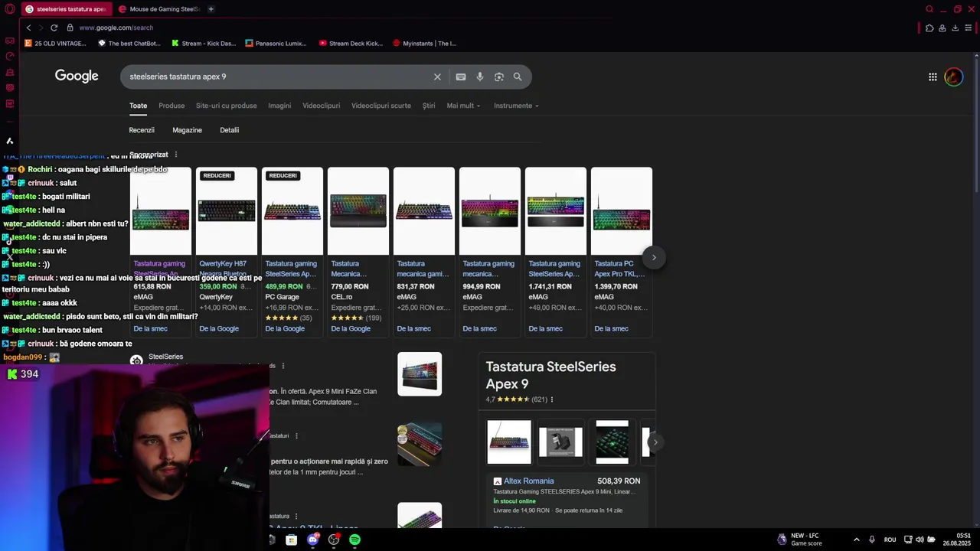Image resolution: width=980 pixels, height=551 pixels.
Task: Select the Magazine filter chip
Action: point(187,130)
